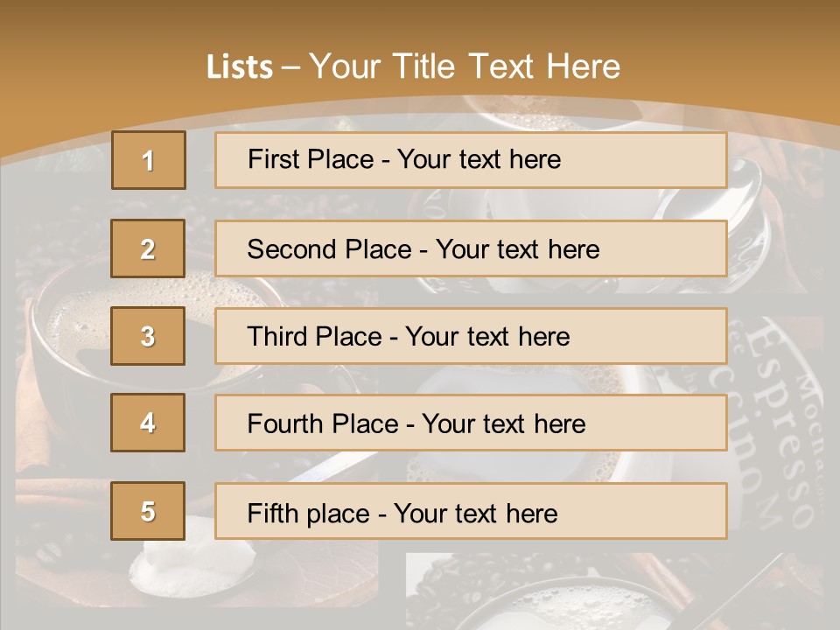Click the number 5 box
Viewport: 840px width, 630px height.
(148, 511)
